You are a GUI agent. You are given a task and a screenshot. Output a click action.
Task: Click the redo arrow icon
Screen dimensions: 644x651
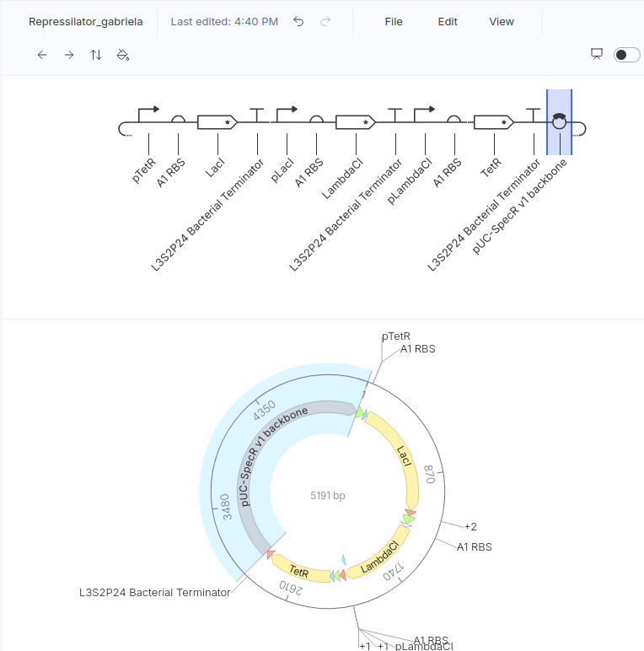(x=325, y=21)
